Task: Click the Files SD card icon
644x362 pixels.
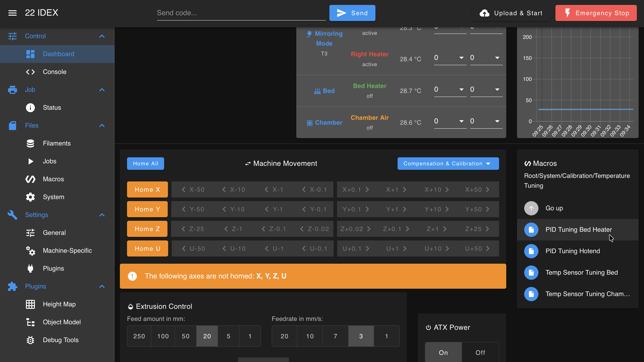Action: pos(13,125)
